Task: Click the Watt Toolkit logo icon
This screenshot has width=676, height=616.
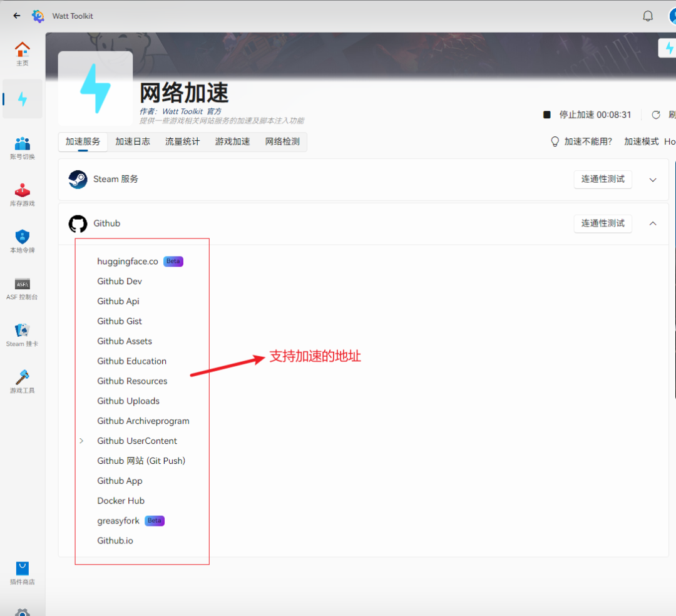Action: pyautogui.click(x=38, y=16)
